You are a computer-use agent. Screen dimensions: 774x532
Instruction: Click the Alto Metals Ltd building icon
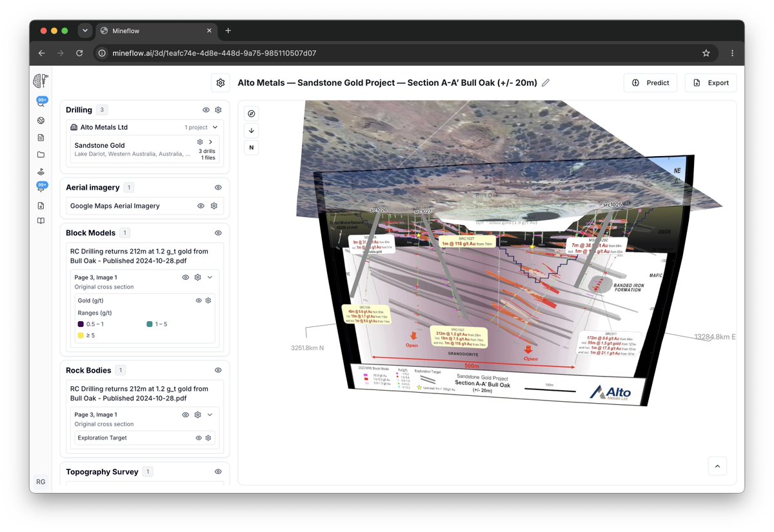tap(74, 128)
